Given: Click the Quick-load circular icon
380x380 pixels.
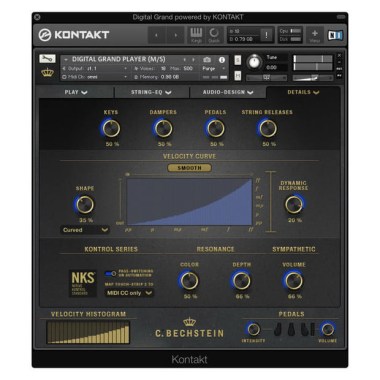Looking at the screenshot, I should click(214, 35).
